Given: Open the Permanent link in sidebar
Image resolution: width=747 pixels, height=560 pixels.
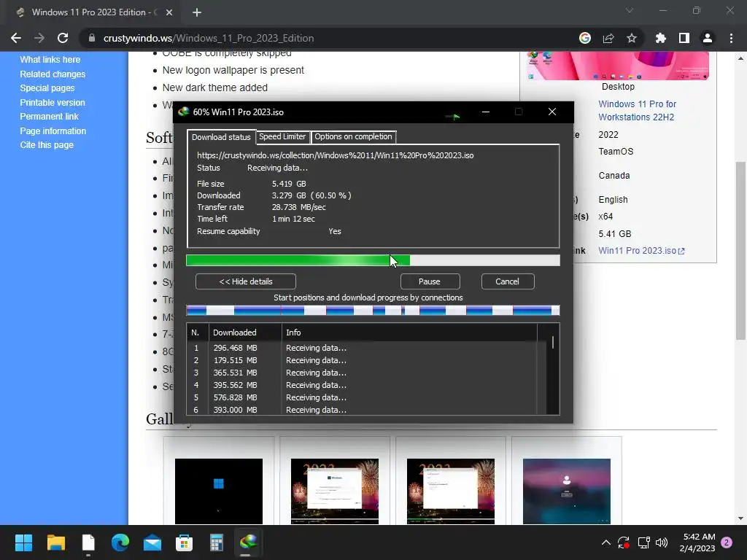Looking at the screenshot, I should pyautogui.click(x=49, y=116).
